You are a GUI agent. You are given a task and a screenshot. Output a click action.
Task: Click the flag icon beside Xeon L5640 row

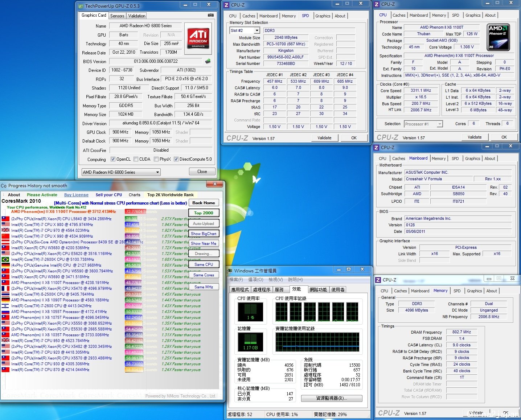(x=5, y=219)
